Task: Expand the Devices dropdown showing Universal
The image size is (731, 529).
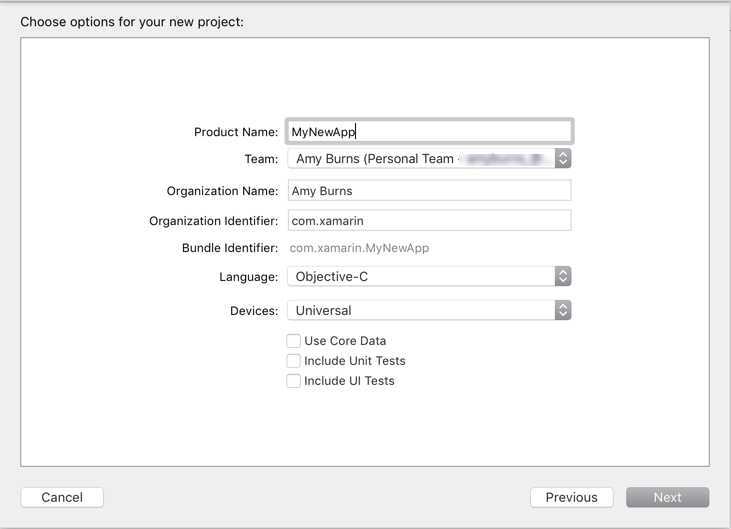Action: click(429, 310)
